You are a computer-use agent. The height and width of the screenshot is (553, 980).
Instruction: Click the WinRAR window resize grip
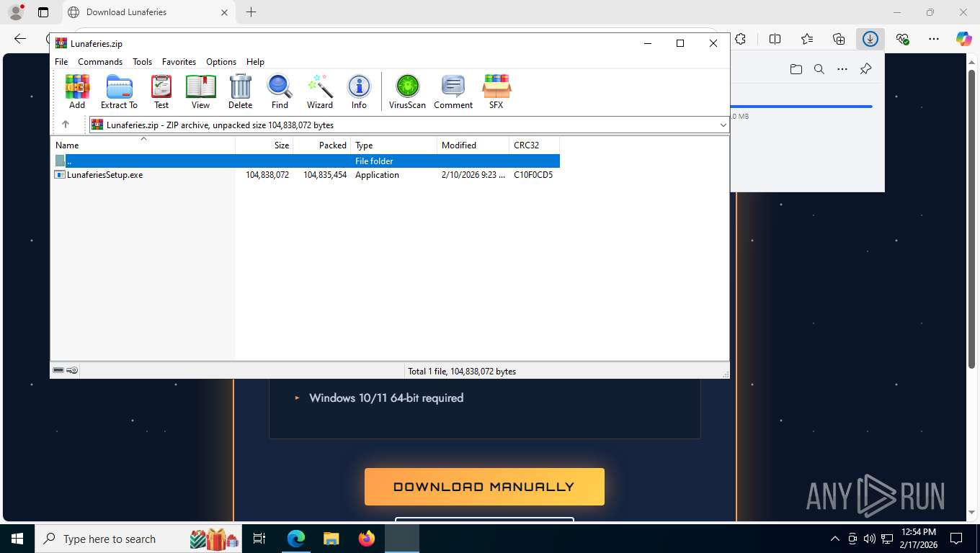(x=725, y=374)
